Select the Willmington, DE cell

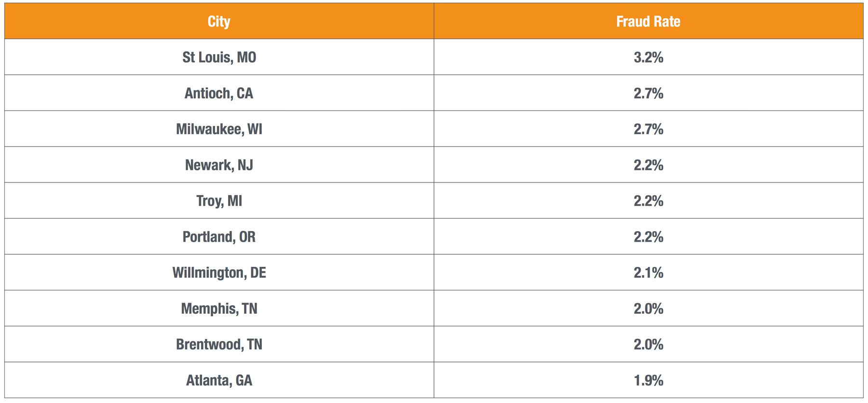click(219, 272)
